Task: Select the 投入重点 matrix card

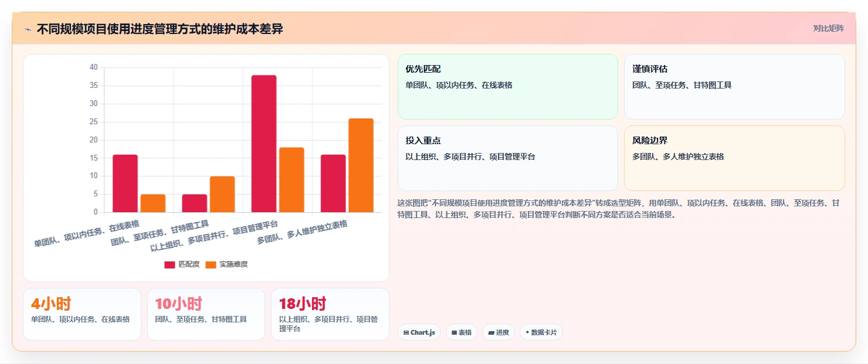Action: tap(508, 158)
